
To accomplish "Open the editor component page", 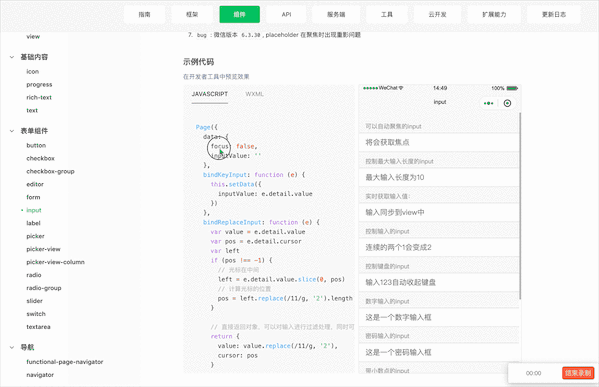I will click(x=35, y=184).
